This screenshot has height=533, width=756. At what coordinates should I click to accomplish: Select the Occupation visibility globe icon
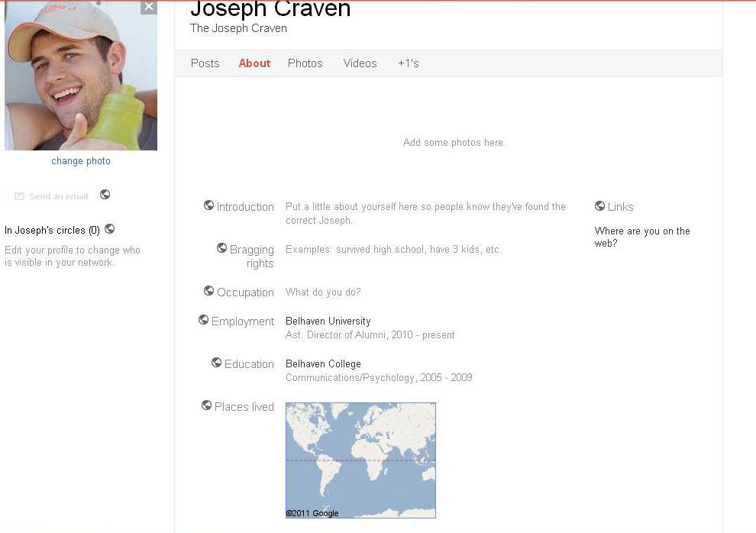(208, 291)
